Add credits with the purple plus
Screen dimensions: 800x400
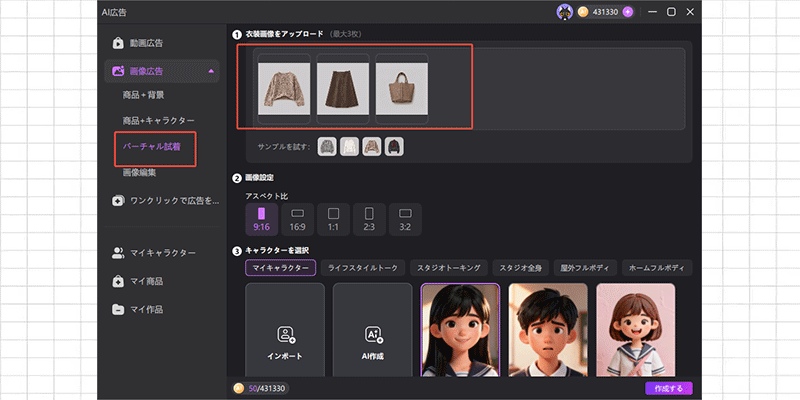(628, 12)
